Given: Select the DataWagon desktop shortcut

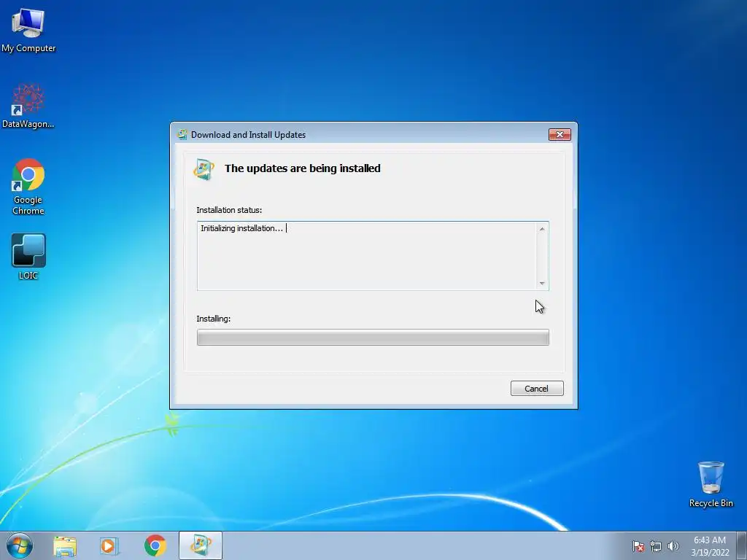Looking at the screenshot, I should 28,106.
